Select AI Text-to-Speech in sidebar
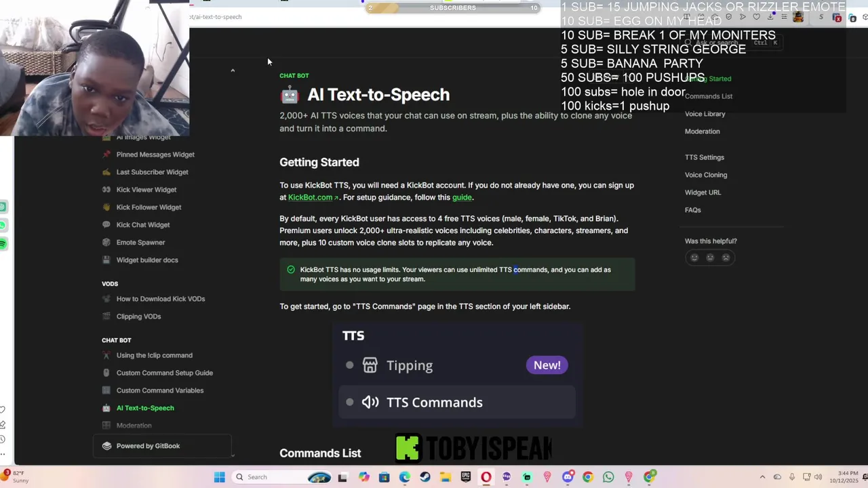Screen dimensions: 868x488 click(x=145, y=408)
